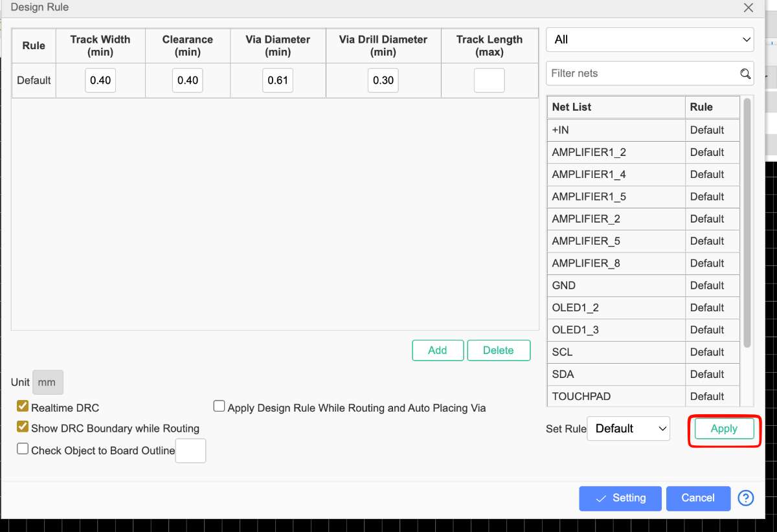Click the Default rule cell beside GND
The image size is (777, 532).
coord(712,285)
